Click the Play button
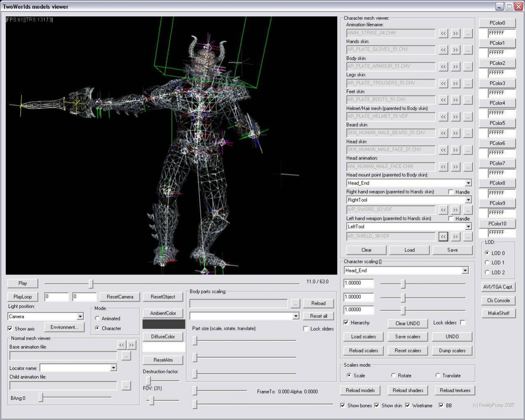The height and width of the screenshot is (420, 525). click(x=23, y=283)
